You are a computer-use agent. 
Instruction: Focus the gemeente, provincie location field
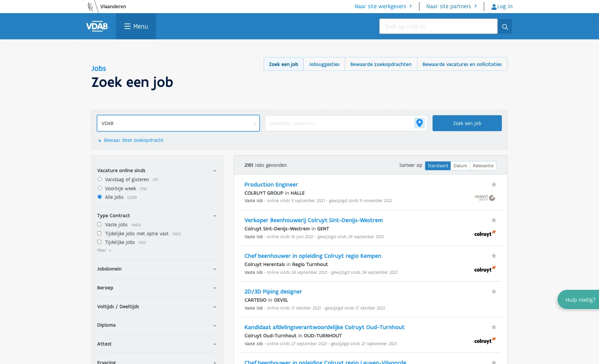(x=339, y=123)
